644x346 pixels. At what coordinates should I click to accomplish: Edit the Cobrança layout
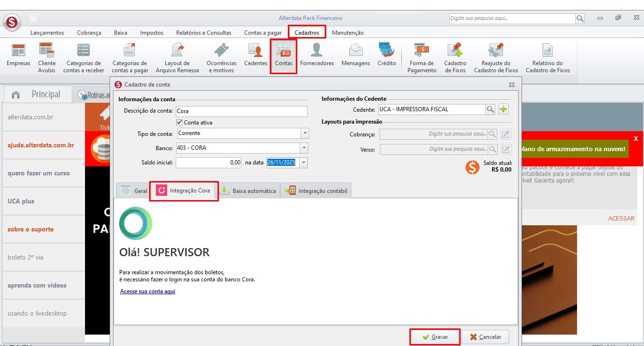506,134
